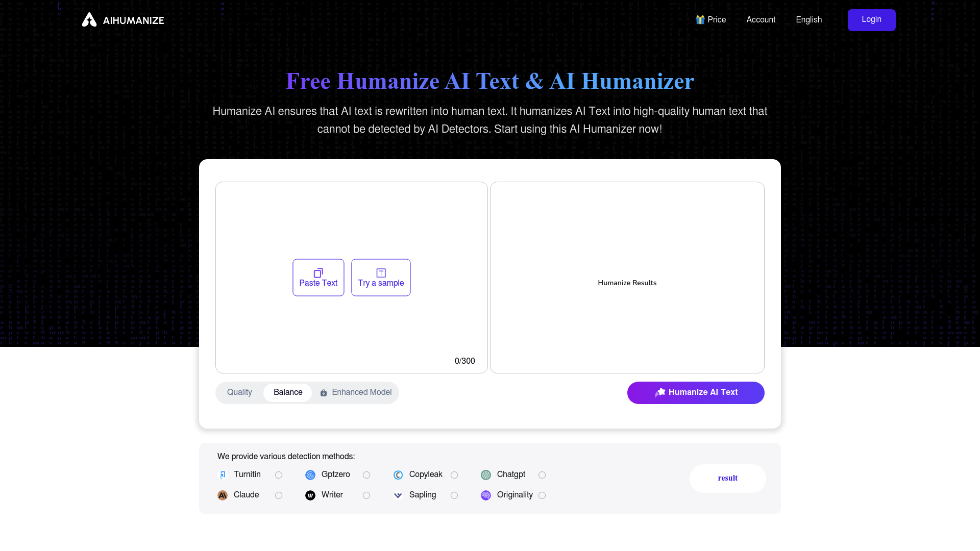This screenshot has height=551, width=980.
Task: Click the Originality detection icon
Action: click(x=486, y=495)
